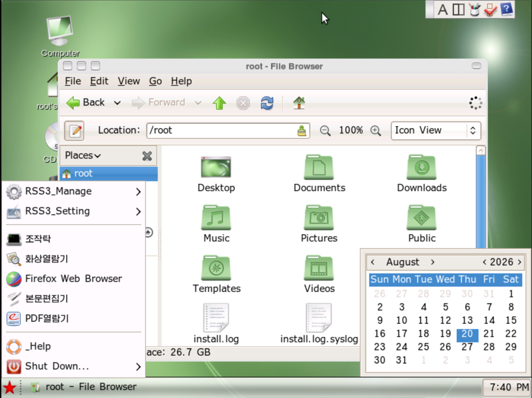Viewport: 532px width, 398px height.
Task: Close the Places sidebar
Action: [147, 156]
